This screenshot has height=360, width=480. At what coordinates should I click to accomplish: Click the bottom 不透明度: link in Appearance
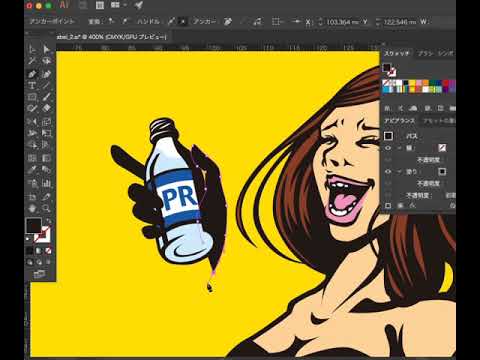coord(419,195)
